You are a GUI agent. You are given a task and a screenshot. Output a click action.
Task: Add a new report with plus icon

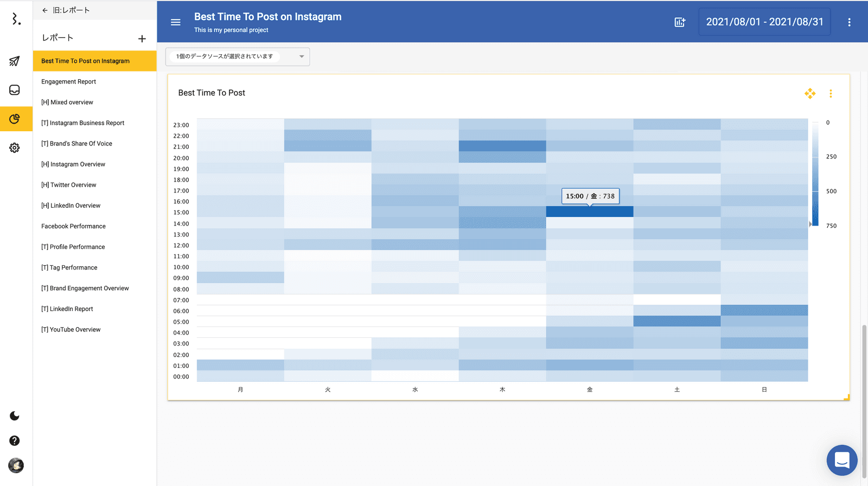(x=142, y=39)
